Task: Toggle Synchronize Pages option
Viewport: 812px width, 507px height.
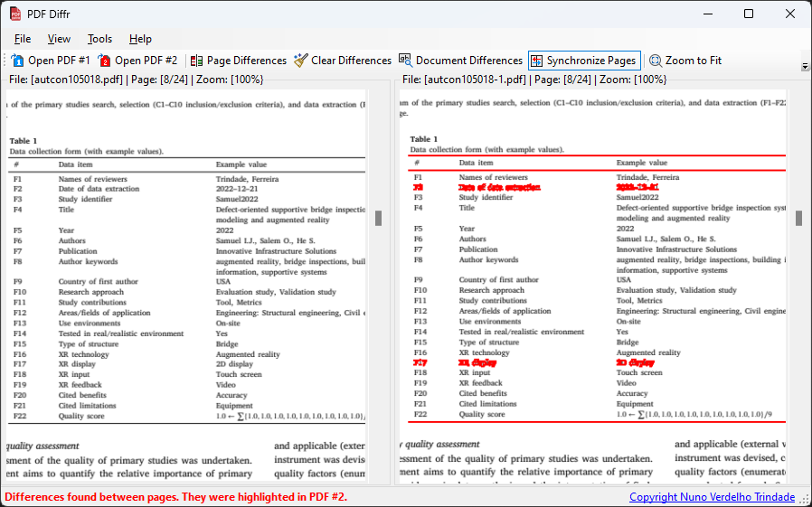Action: [584, 61]
